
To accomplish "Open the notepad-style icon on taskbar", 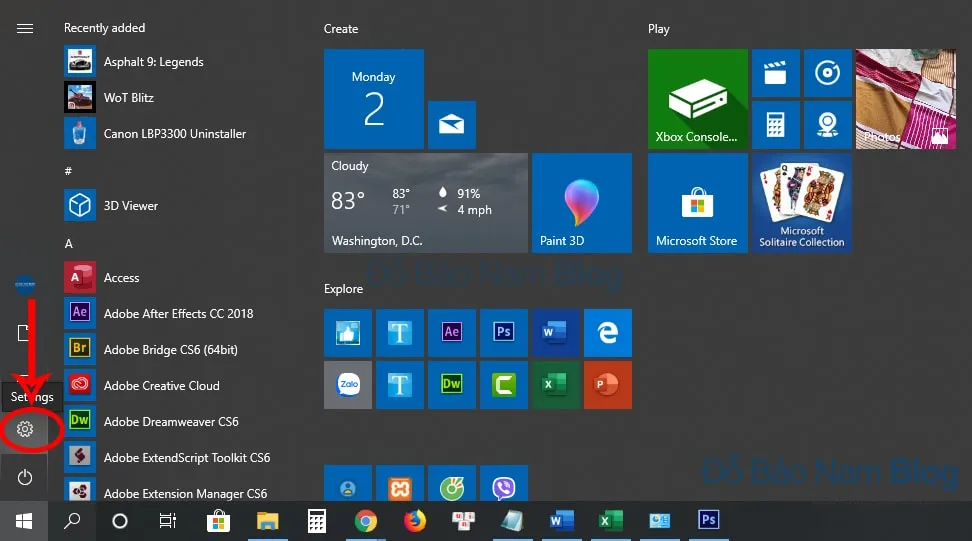I will [513, 521].
